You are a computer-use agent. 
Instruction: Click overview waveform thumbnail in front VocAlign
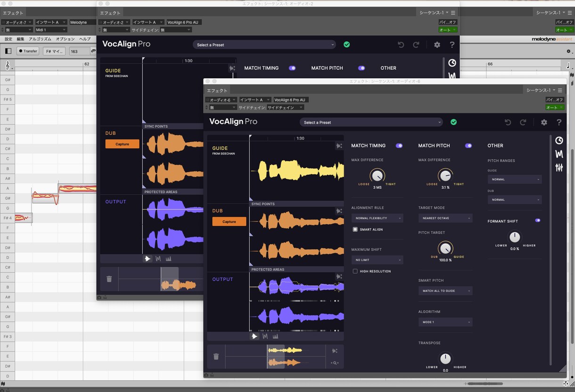[x=276, y=357]
